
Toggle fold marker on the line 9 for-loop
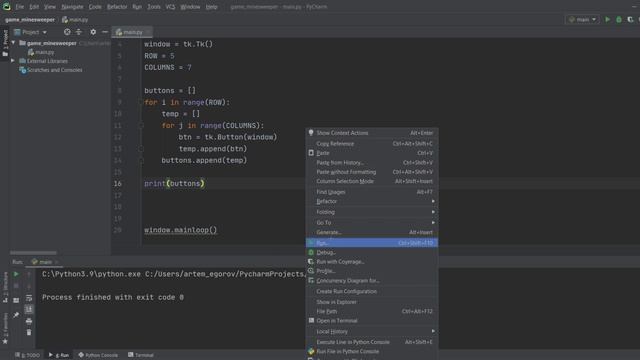140,102
